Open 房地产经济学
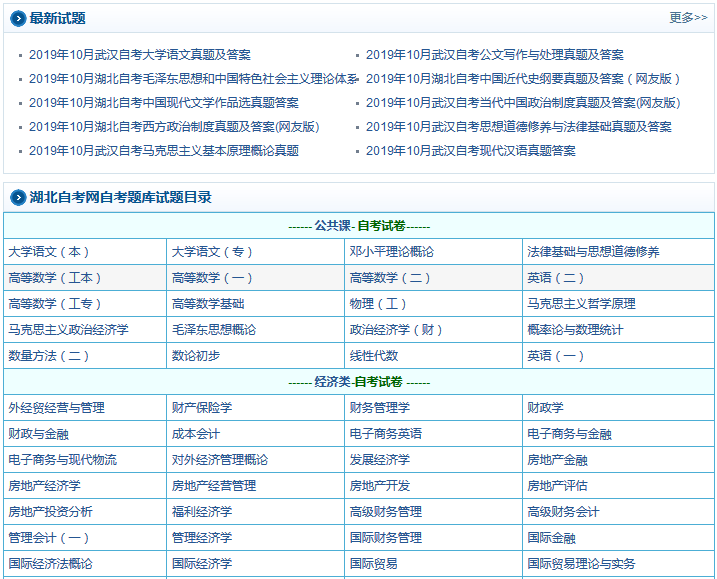 click(x=44, y=486)
